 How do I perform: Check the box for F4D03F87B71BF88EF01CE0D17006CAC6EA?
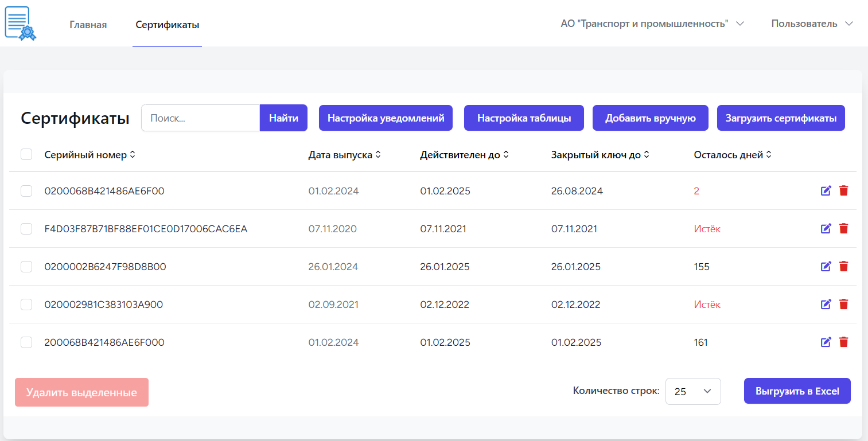click(x=26, y=229)
